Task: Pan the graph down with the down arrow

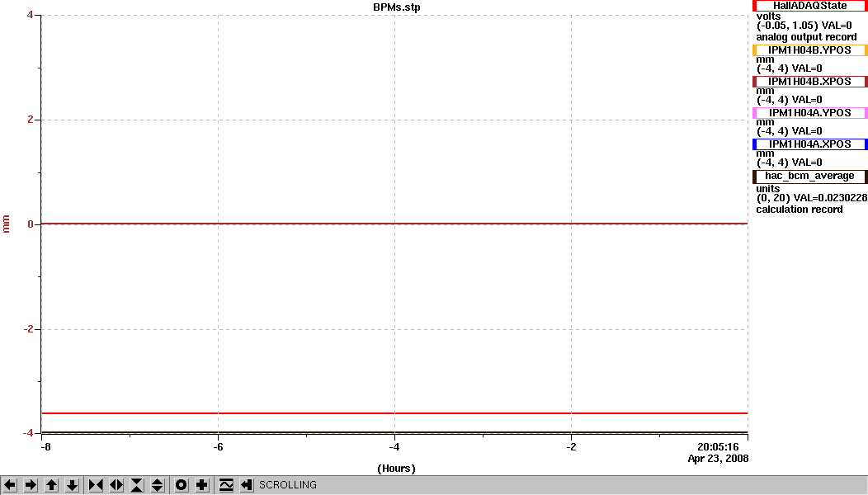Action: click(72, 486)
